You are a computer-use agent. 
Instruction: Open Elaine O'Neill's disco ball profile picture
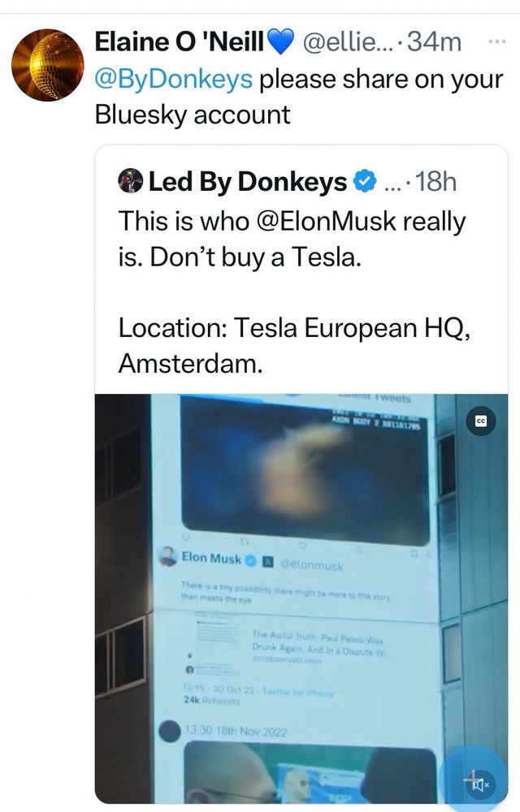[48, 65]
